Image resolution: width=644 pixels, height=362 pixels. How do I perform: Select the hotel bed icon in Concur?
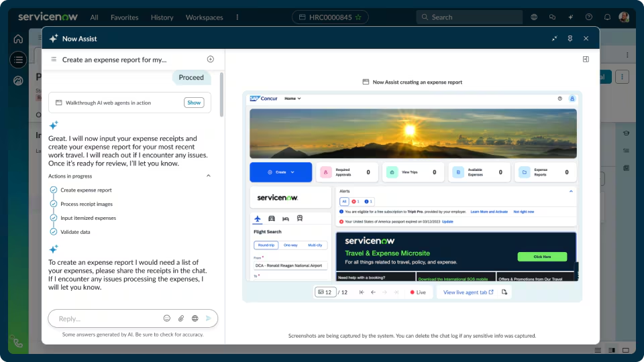click(x=286, y=219)
